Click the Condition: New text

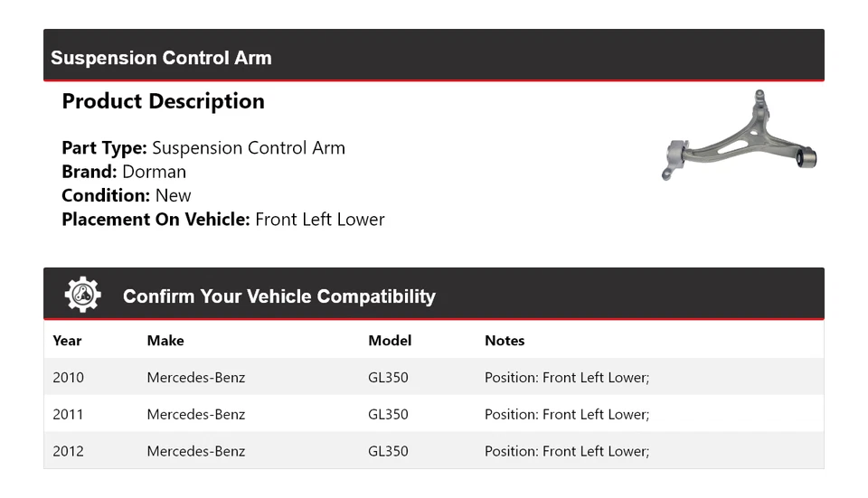127,195
